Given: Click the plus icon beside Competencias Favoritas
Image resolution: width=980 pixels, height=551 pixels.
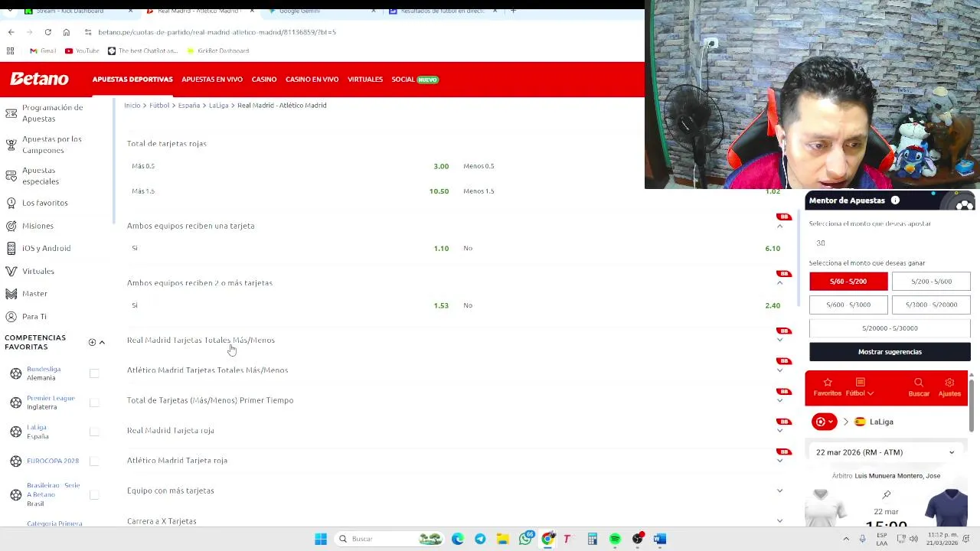Looking at the screenshot, I should pyautogui.click(x=92, y=342).
